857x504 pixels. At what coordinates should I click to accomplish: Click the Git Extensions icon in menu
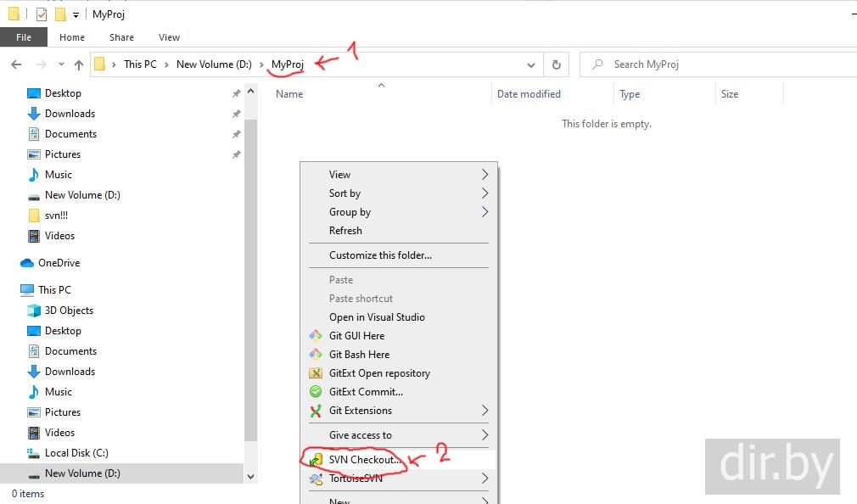click(x=316, y=411)
